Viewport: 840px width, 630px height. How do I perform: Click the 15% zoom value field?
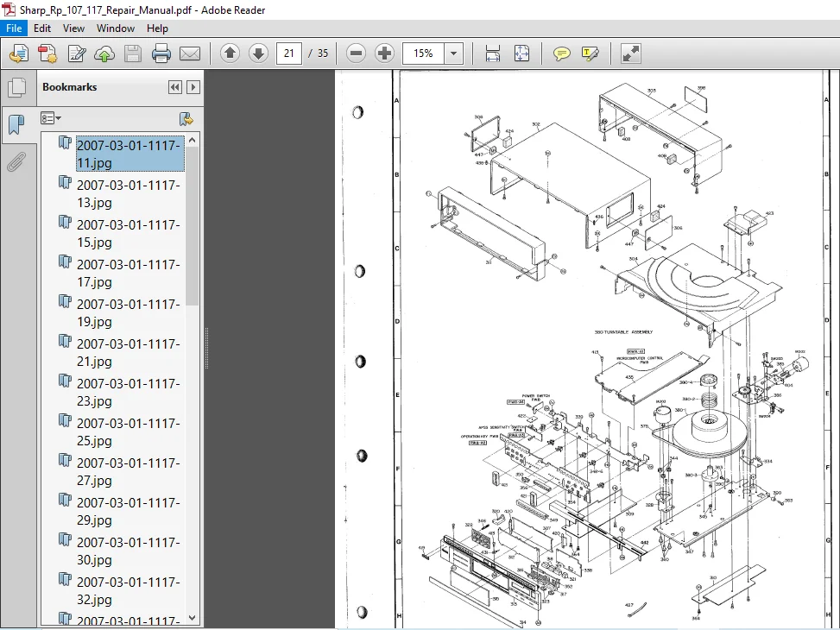coord(423,53)
